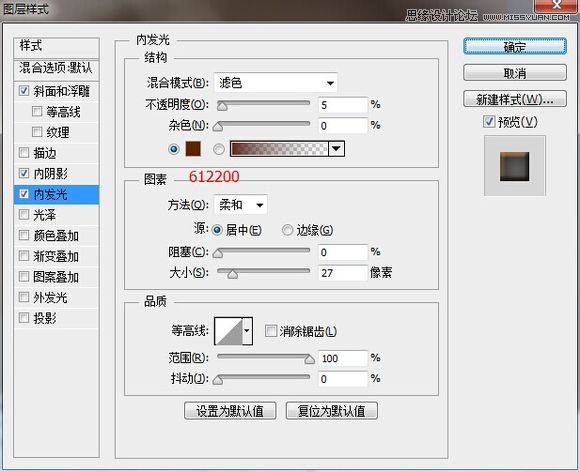580x472 pixels.
Task: Click the 确定 OK button
Action: pyautogui.click(x=515, y=47)
